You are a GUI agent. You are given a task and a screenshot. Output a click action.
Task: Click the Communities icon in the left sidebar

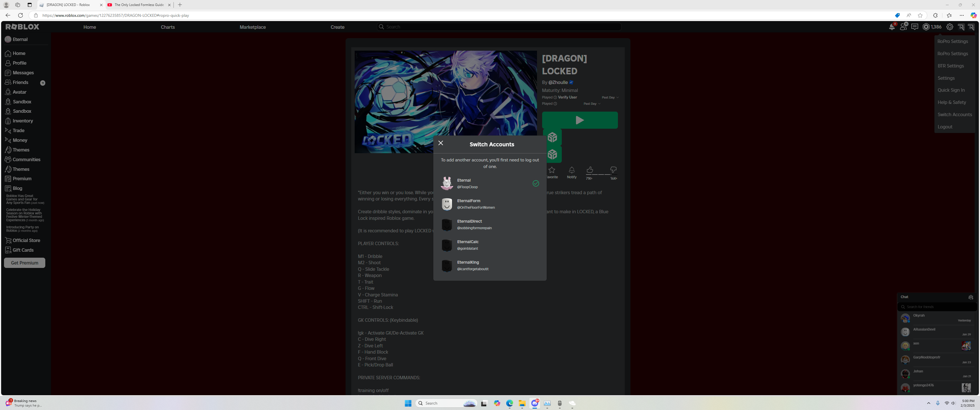tap(8, 159)
